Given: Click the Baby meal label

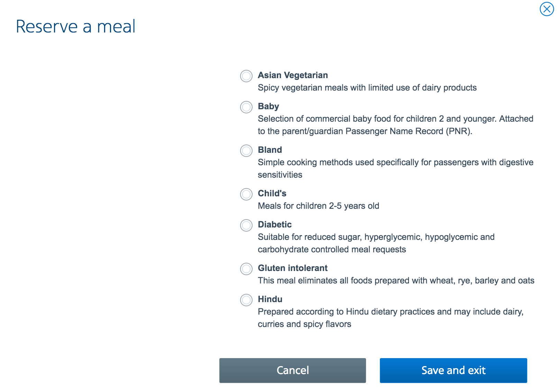Looking at the screenshot, I should [x=268, y=106].
